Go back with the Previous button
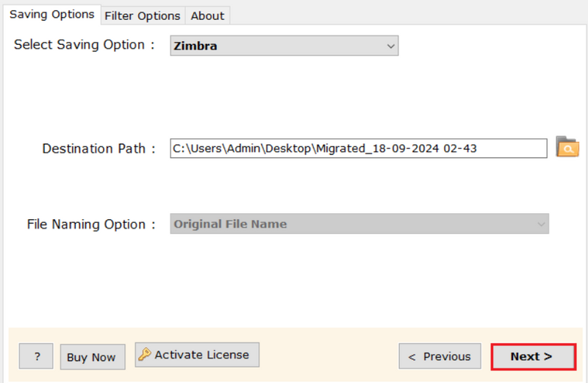 [x=440, y=357]
